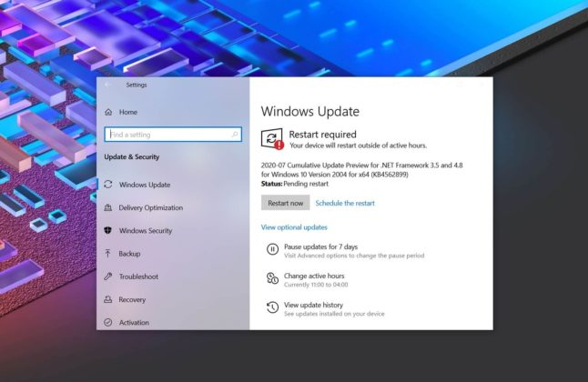The width and height of the screenshot is (588, 382).
Task: Open Windows Security page
Action: tap(146, 230)
